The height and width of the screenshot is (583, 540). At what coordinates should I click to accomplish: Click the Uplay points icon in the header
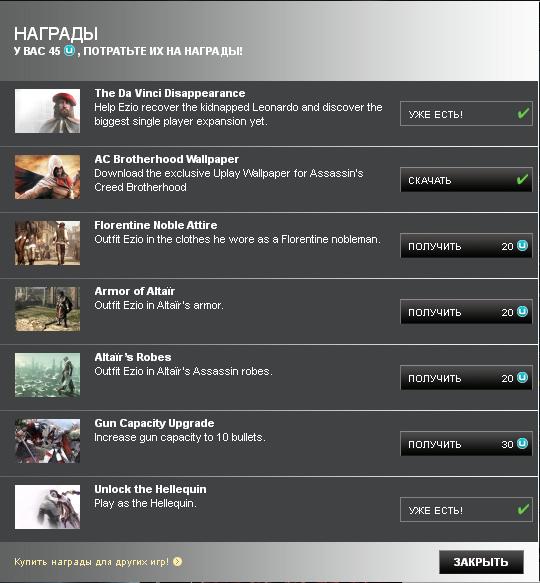pos(69,50)
